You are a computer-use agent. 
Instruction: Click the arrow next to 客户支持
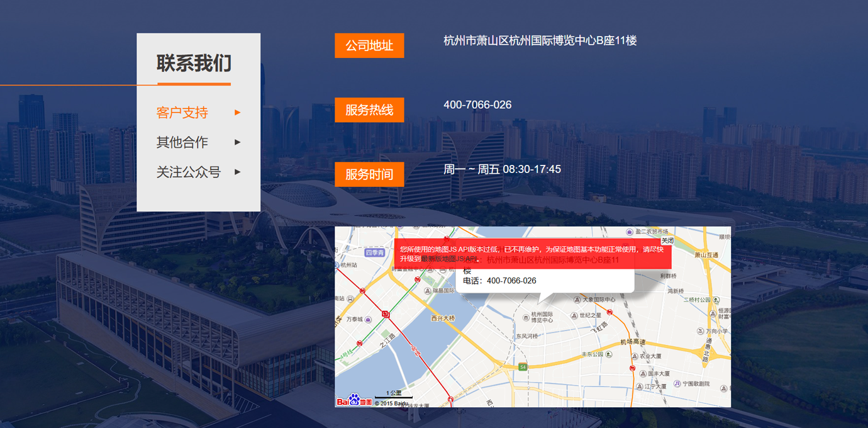pos(238,113)
